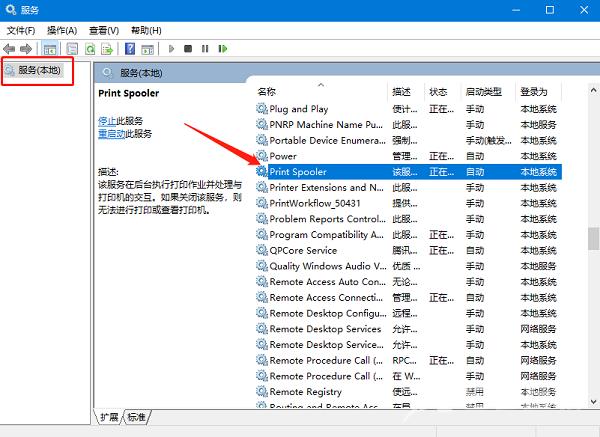Toggle the show/hide action pane icon
The image size is (600, 437).
coord(147,49)
